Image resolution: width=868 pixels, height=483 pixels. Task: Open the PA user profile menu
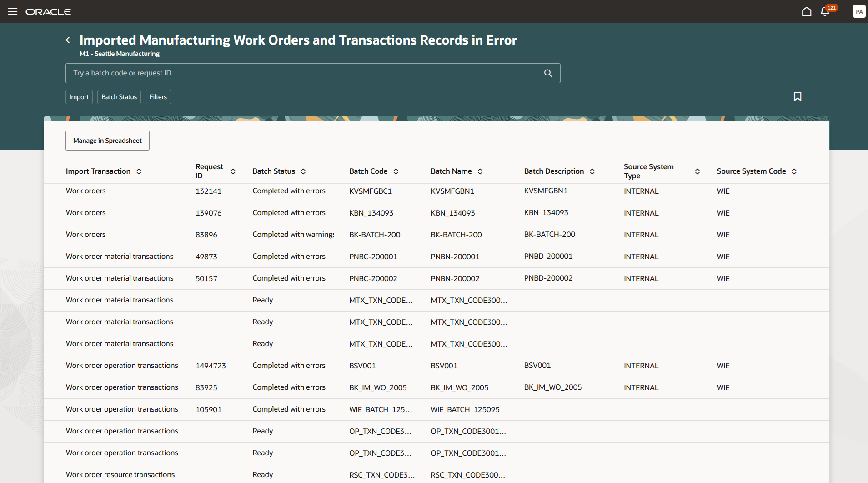point(858,11)
